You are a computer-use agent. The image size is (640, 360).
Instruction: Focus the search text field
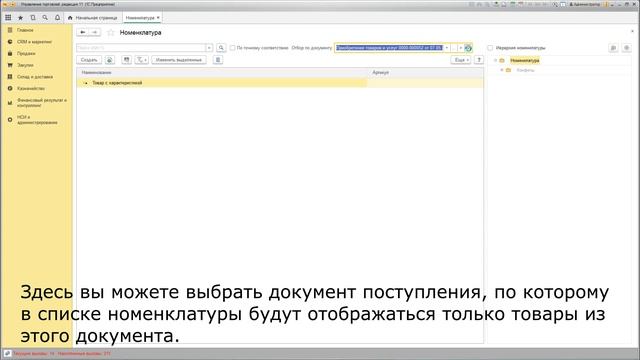point(141,48)
